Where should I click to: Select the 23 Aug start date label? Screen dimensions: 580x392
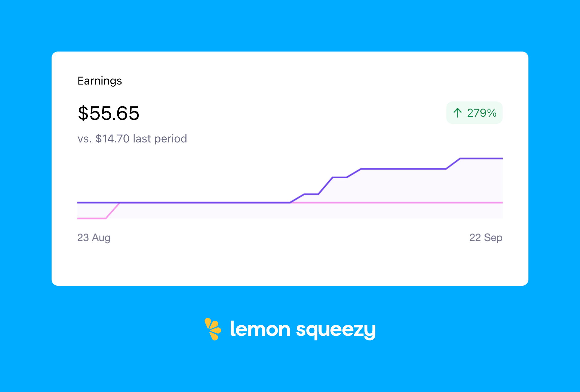point(94,238)
